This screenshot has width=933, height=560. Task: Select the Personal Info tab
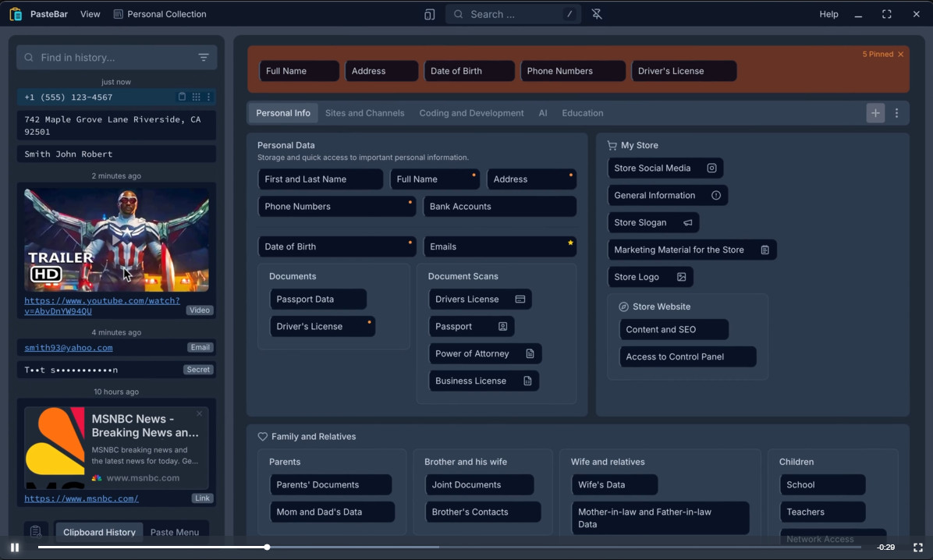coord(283,113)
